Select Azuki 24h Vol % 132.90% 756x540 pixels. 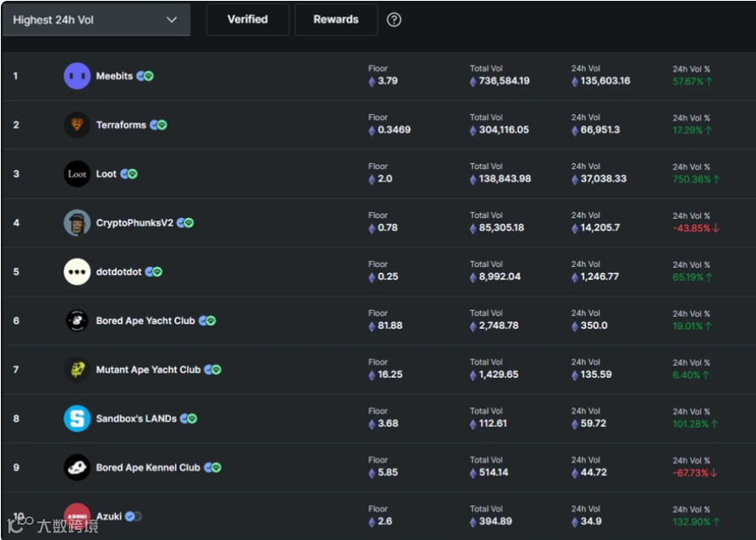[x=692, y=521]
